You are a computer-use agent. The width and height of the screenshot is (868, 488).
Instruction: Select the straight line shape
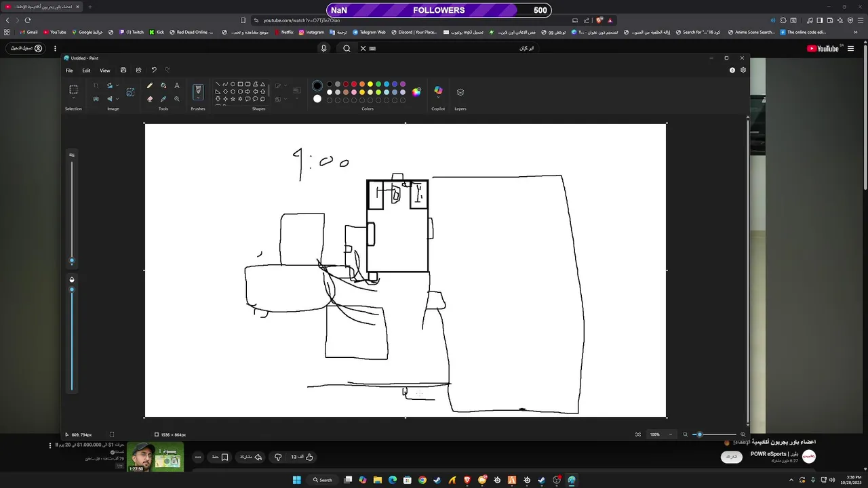pos(218,84)
